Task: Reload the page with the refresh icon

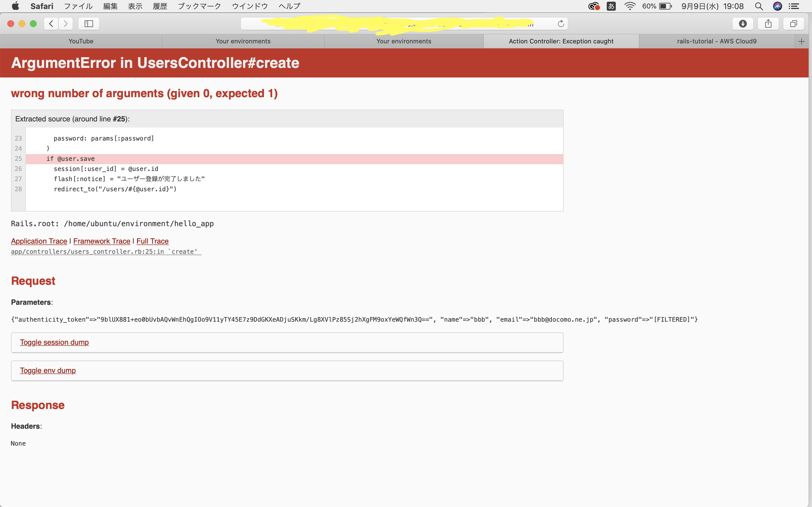Action: click(x=561, y=23)
